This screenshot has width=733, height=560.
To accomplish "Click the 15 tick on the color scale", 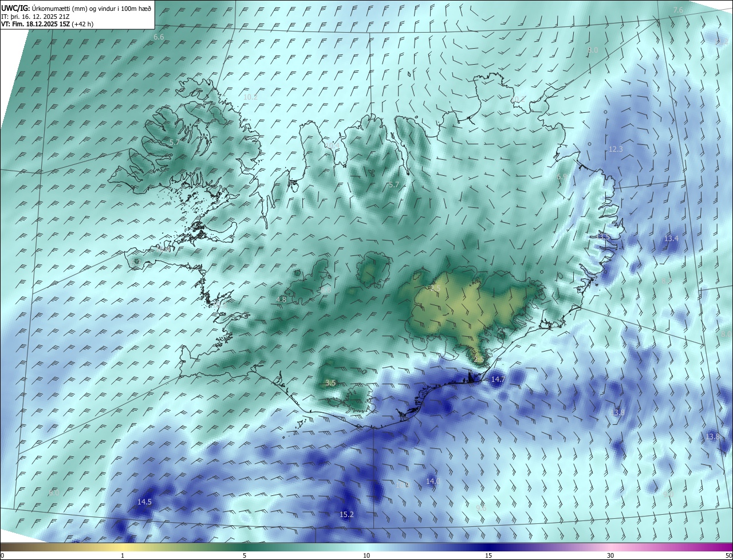I will click(x=488, y=555).
